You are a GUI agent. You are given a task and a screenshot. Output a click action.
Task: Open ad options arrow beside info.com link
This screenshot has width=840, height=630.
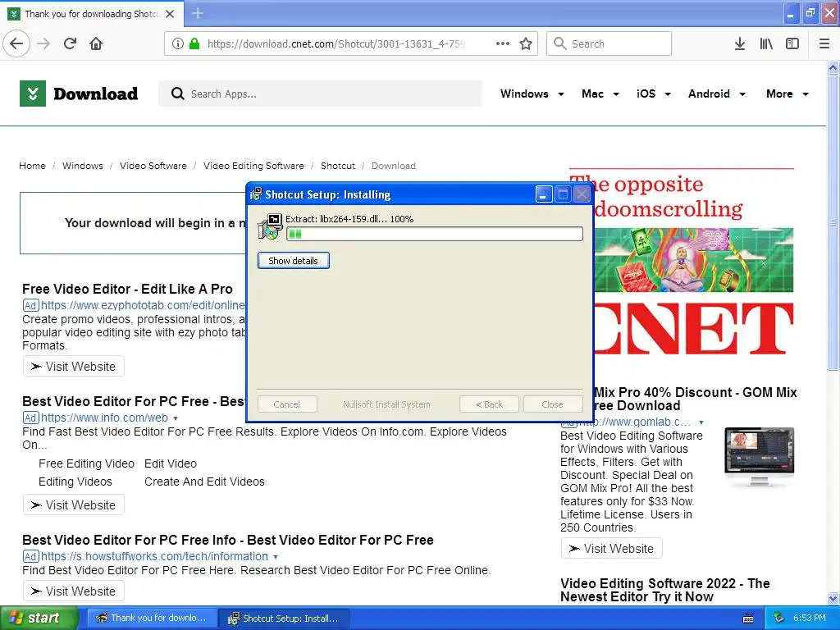tap(176, 418)
